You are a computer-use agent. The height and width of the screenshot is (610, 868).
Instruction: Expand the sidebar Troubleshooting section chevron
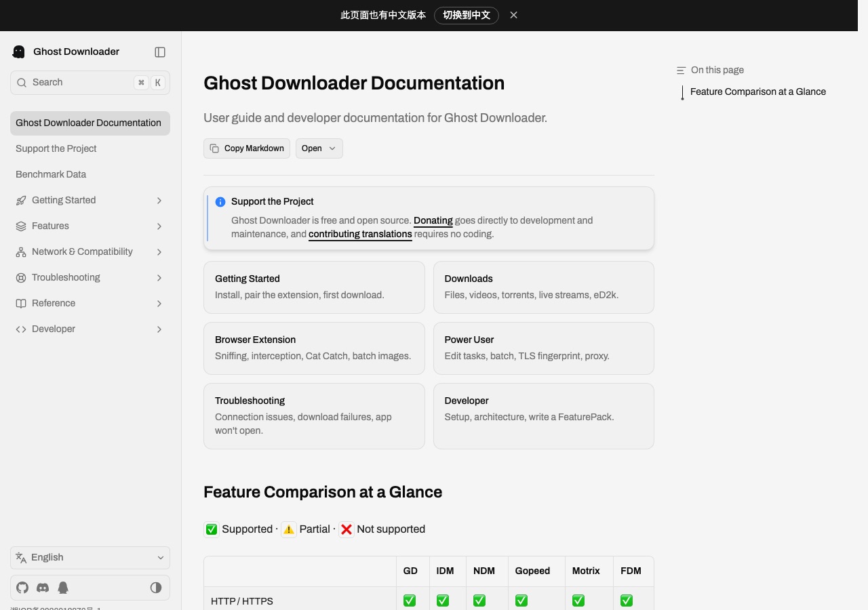[159, 277]
